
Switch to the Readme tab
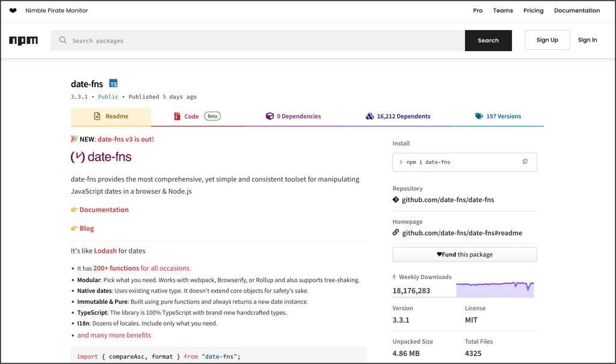tap(111, 116)
